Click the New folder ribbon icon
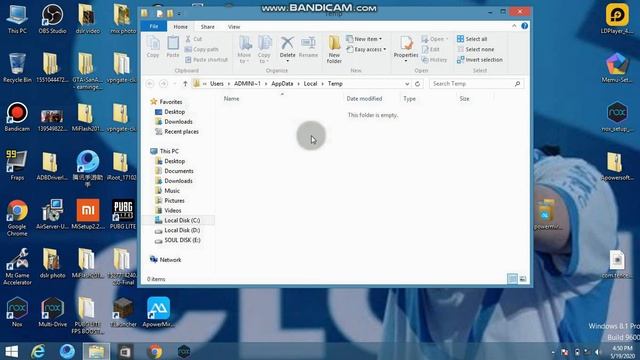Screen dimensions: 640x360 (x=334, y=49)
